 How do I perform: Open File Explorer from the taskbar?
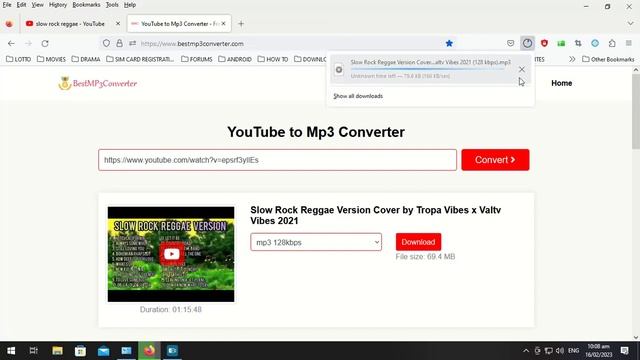click(x=57, y=351)
